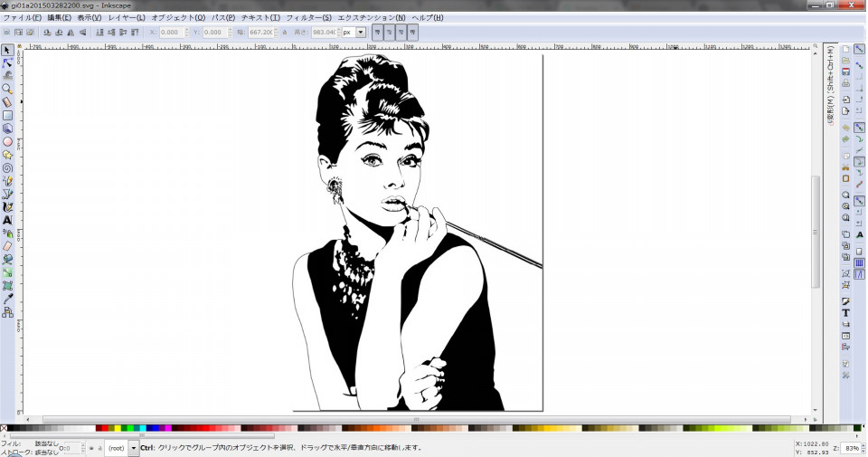Open the 編集(E) menu
This screenshot has height=457, width=868.
pyautogui.click(x=60, y=18)
